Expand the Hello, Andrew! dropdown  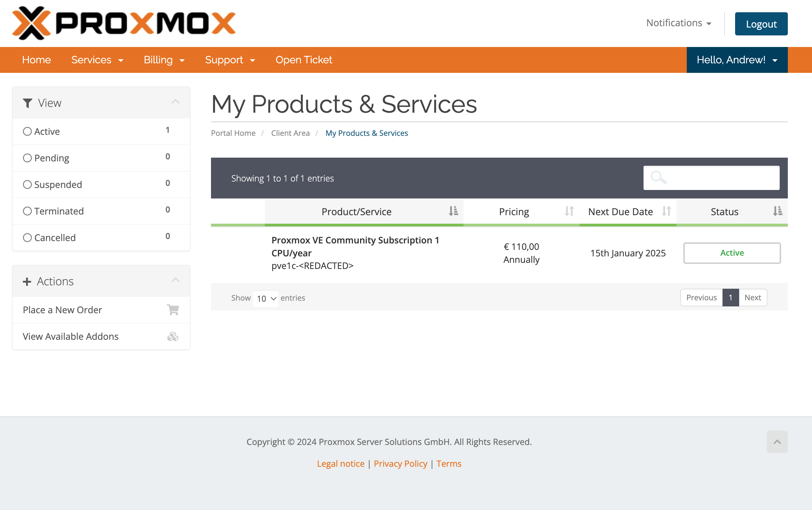(x=736, y=60)
